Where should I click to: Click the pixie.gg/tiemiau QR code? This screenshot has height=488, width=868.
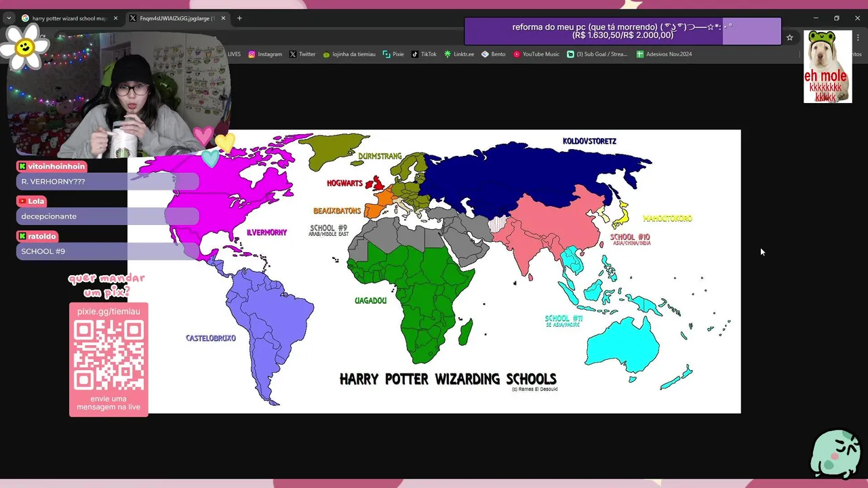click(108, 355)
